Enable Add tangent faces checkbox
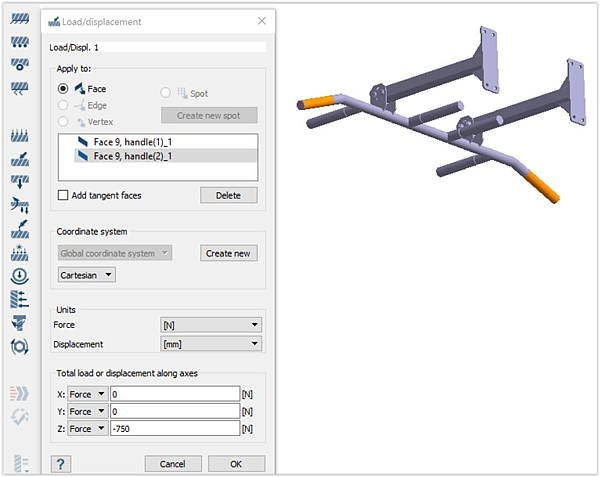Screen dimensions: 600x477 [x=63, y=195]
